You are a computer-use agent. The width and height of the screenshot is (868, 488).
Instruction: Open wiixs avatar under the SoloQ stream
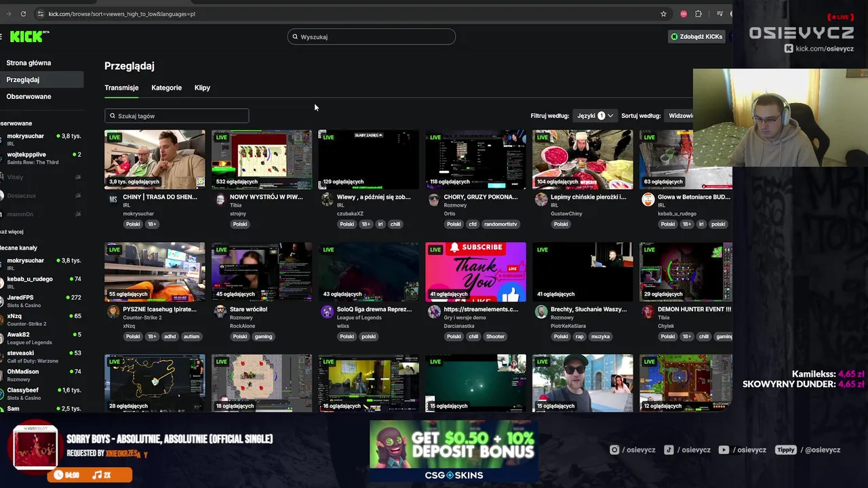[x=328, y=312]
